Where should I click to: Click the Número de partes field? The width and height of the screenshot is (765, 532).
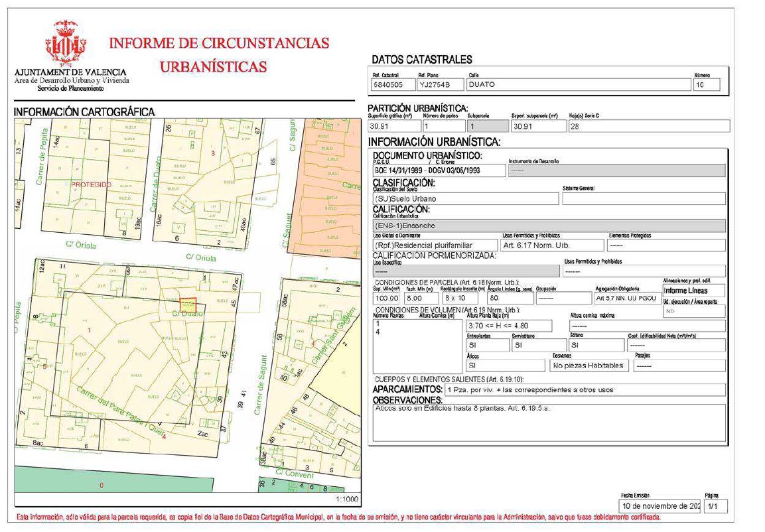point(443,126)
